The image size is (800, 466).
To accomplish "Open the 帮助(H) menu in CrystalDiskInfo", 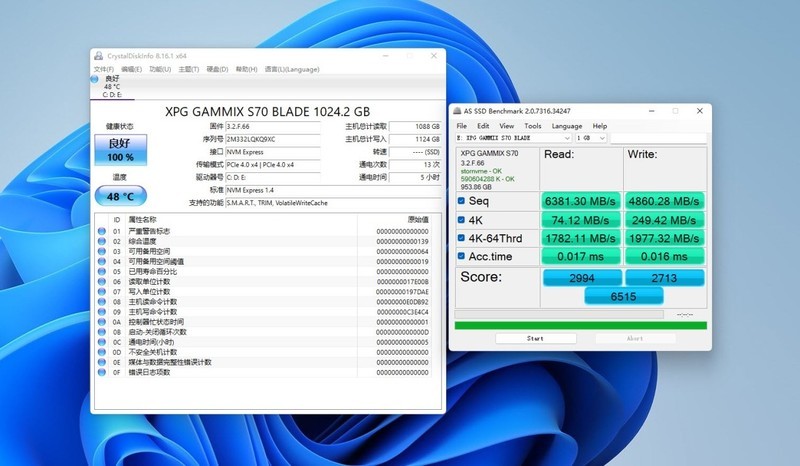I will (x=246, y=69).
